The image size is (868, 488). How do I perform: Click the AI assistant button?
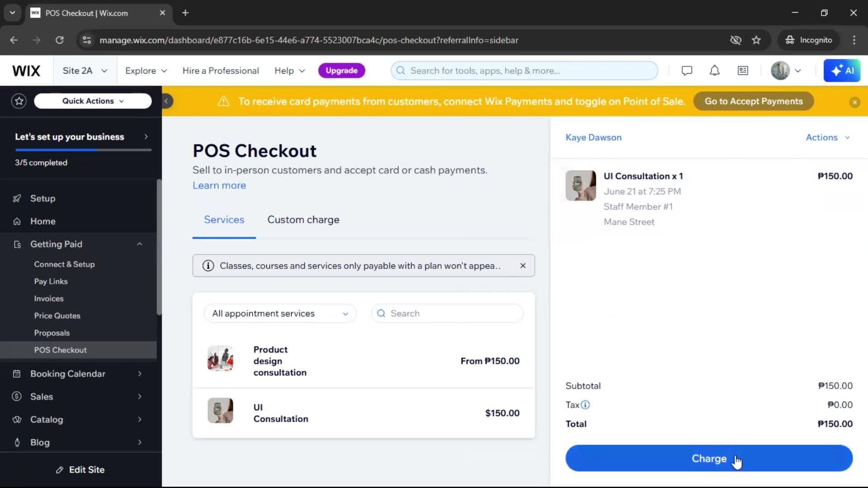click(842, 71)
